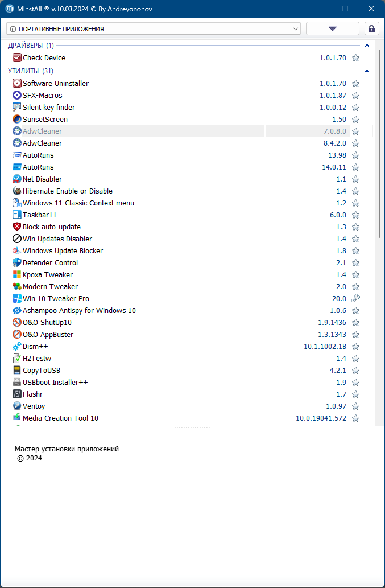Viewport: 385px width, 588px height.
Task: Click the Check Device app icon
Action: pos(17,57)
